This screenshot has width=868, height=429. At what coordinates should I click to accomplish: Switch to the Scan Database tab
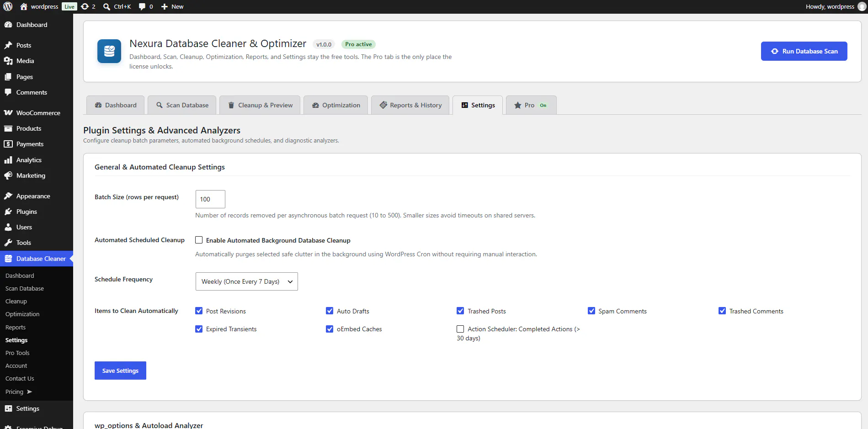182,105
